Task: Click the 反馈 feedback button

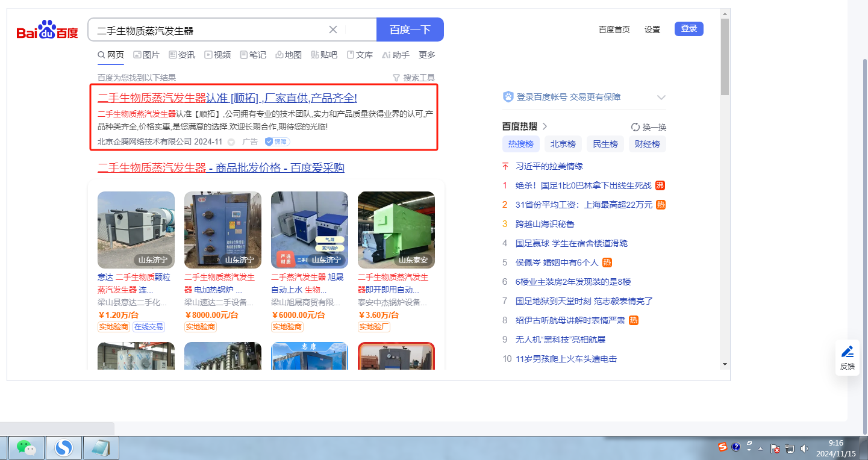Action: [848, 358]
